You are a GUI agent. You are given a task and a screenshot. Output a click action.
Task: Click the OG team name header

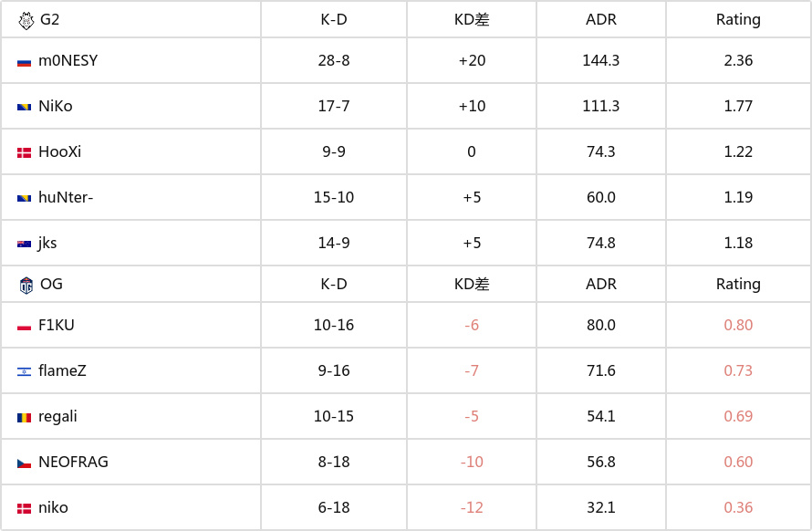click(51, 285)
